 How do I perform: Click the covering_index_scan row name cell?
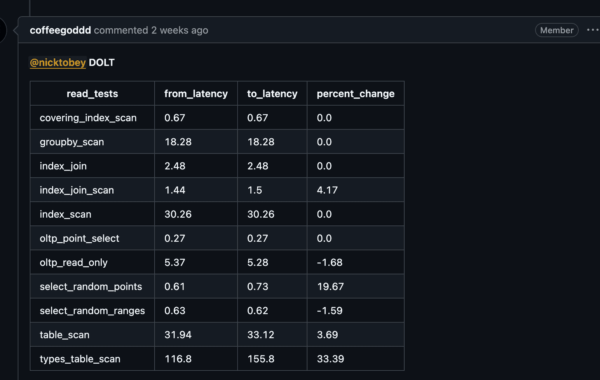[x=92, y=118]
